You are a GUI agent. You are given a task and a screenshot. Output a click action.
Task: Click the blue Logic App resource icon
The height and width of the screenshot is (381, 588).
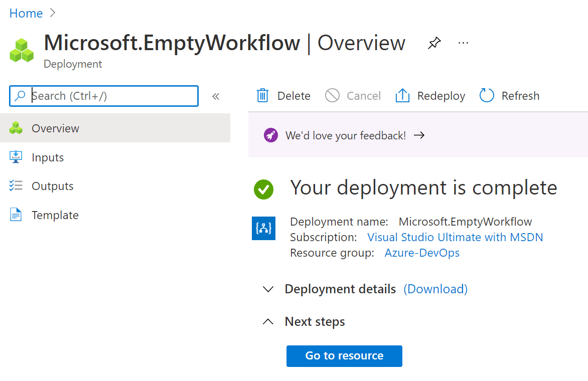point(263,228)
